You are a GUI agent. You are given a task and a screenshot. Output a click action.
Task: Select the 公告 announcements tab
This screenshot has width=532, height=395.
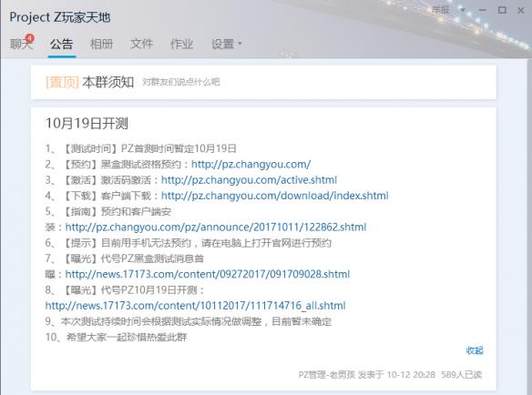61,44
